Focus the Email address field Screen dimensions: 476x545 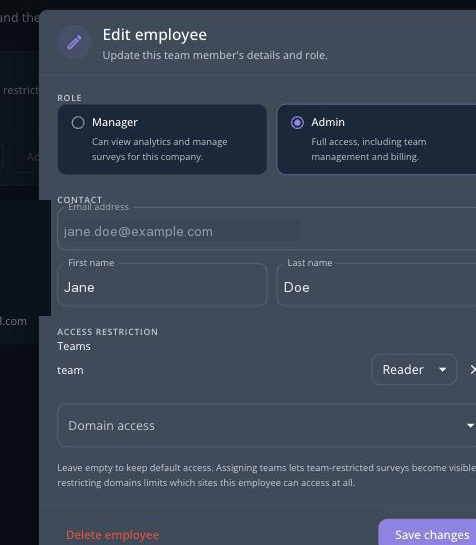coord(267,229)
